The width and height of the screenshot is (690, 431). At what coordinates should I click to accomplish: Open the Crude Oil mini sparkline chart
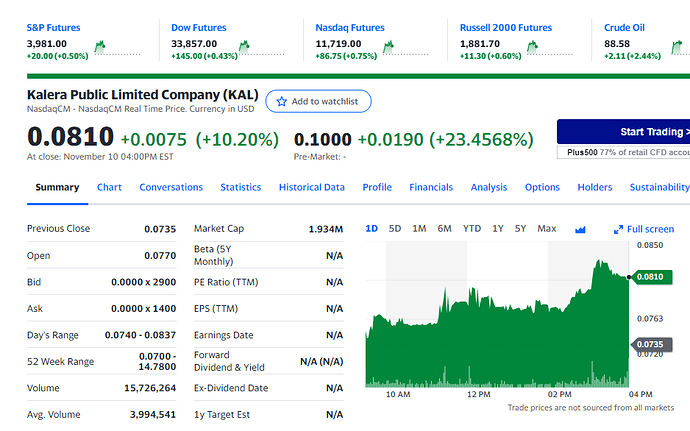coord(680,48)
